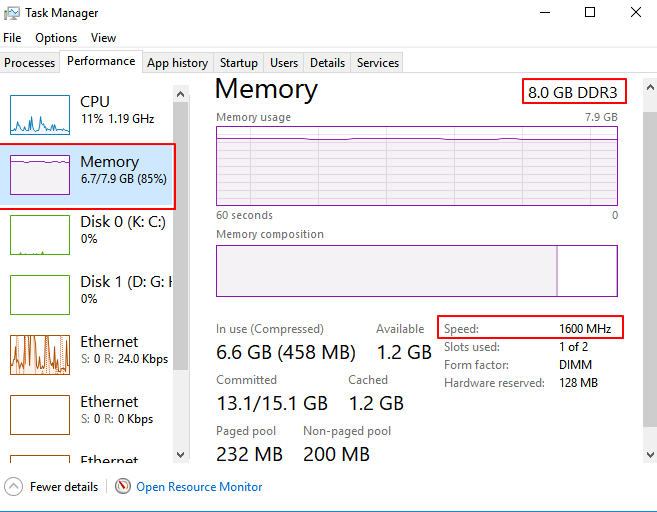Open the File menu
Screen dimensions: 657x512
[x=12, y=38]
